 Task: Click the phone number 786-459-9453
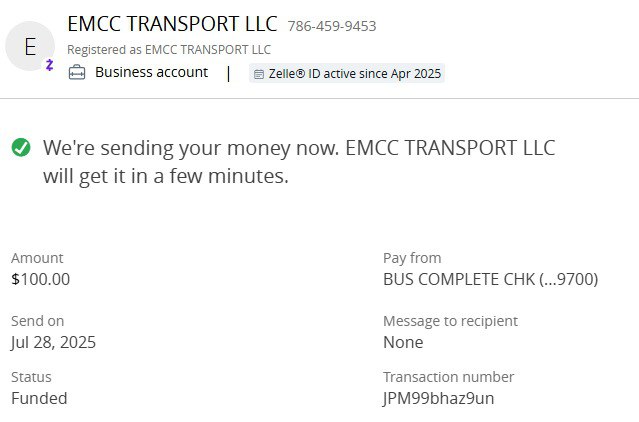pyautogui.click(x=332, y=26)
